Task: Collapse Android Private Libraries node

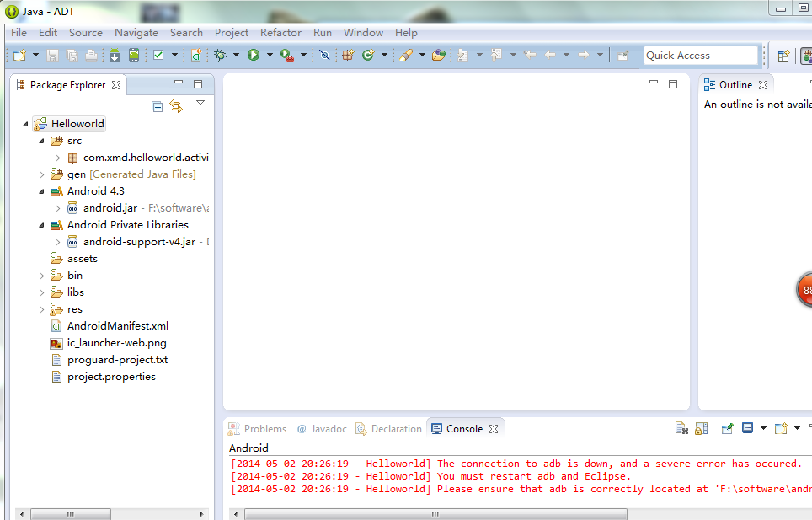Action: (41, 225)
